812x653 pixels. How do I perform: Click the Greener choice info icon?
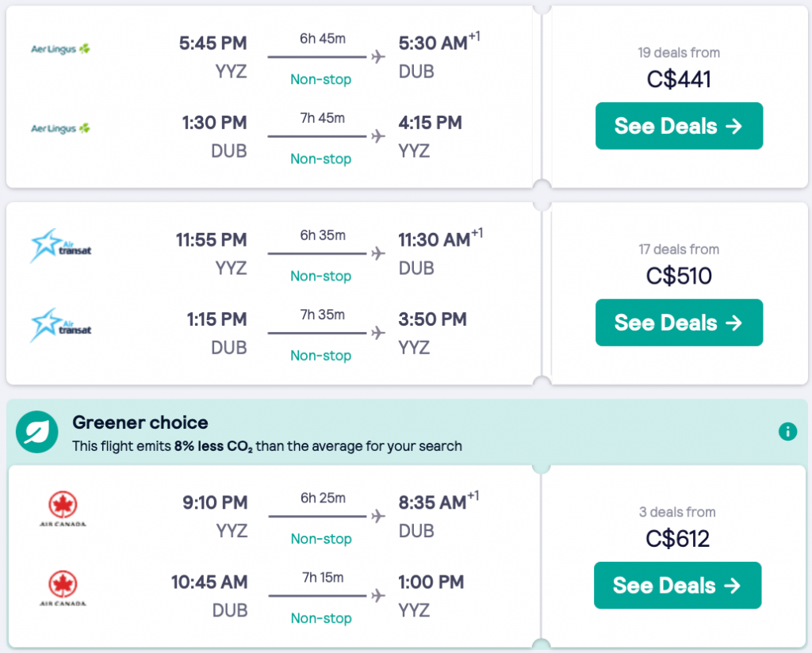pyautogui.click(x=787, y=431)
